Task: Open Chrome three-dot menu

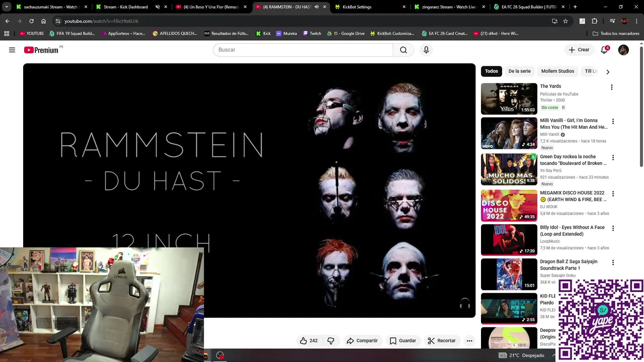Action: click(x=636, y=21)
